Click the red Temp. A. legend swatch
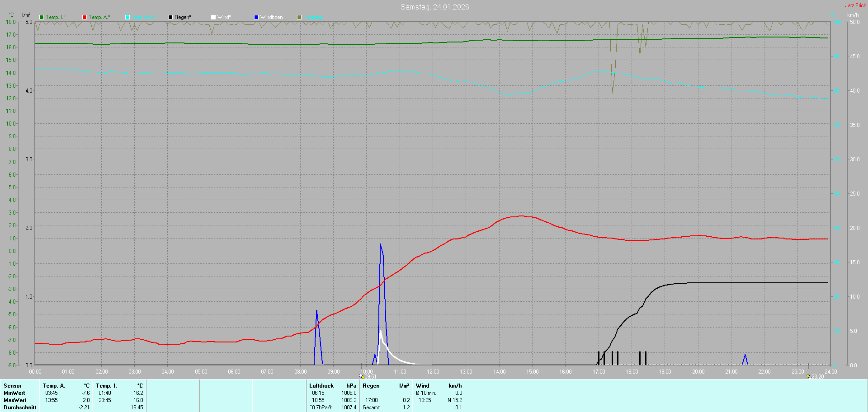 85,17
